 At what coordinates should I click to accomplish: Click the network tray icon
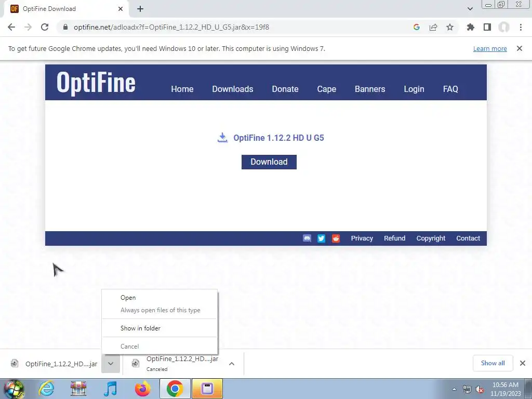click(x=467, y=389)
